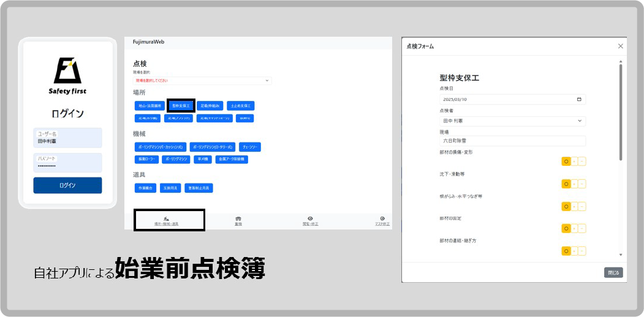Switch to the 重機 tab
644x317 pixels.
point(238,222)
